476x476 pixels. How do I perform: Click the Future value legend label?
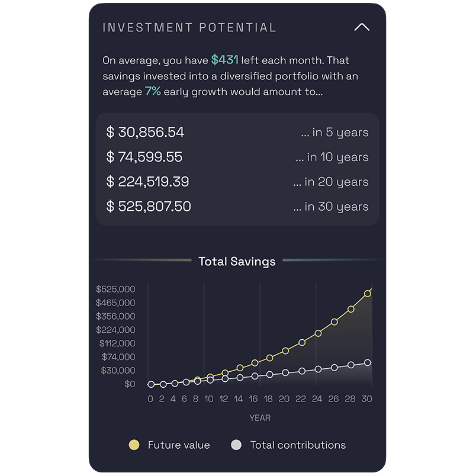tap(179, 445)
